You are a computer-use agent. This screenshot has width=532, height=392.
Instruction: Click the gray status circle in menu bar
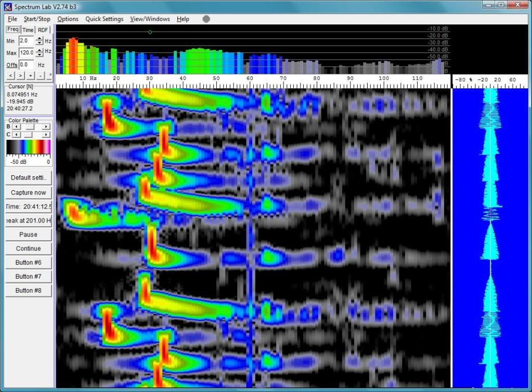pyautogui.click(x=206, y=19)
